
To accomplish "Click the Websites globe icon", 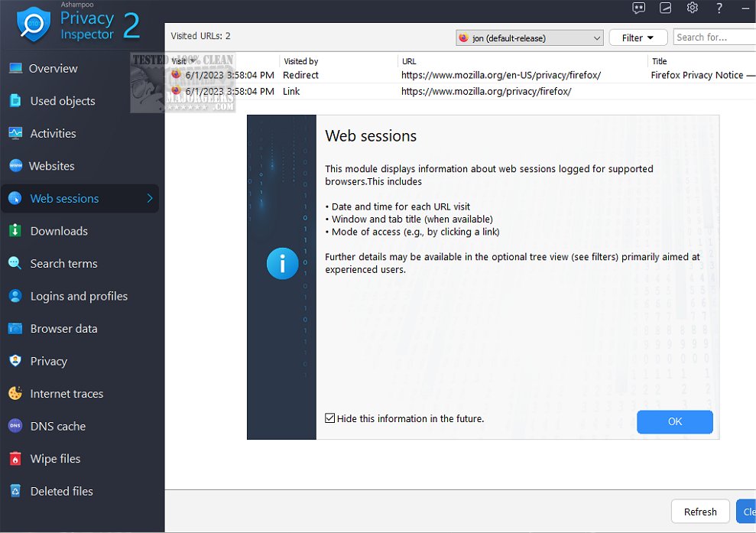I will [15, 165].
